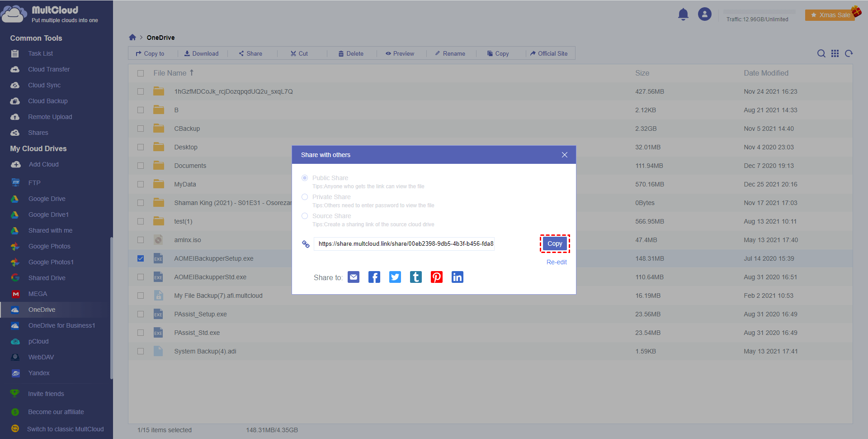Image resolution: width=868 pixels, height=439 pixels.
Task: Open Remote Upload tool
Action: 50,117
